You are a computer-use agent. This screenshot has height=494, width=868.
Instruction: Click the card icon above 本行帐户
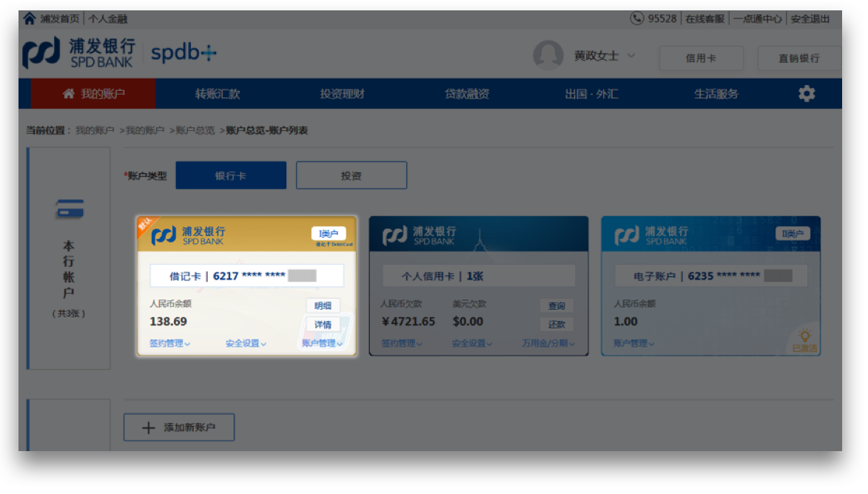tap(69, 210)
